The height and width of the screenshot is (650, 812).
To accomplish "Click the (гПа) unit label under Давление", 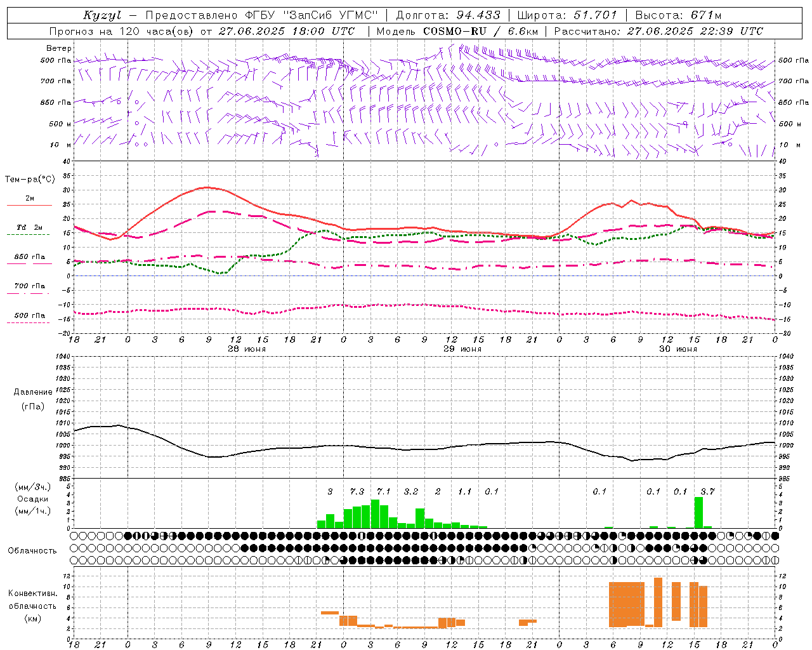I will click(33, 407).
